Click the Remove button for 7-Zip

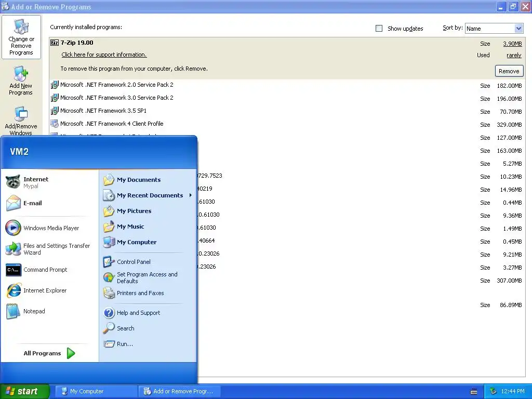[x=509, y=71]
